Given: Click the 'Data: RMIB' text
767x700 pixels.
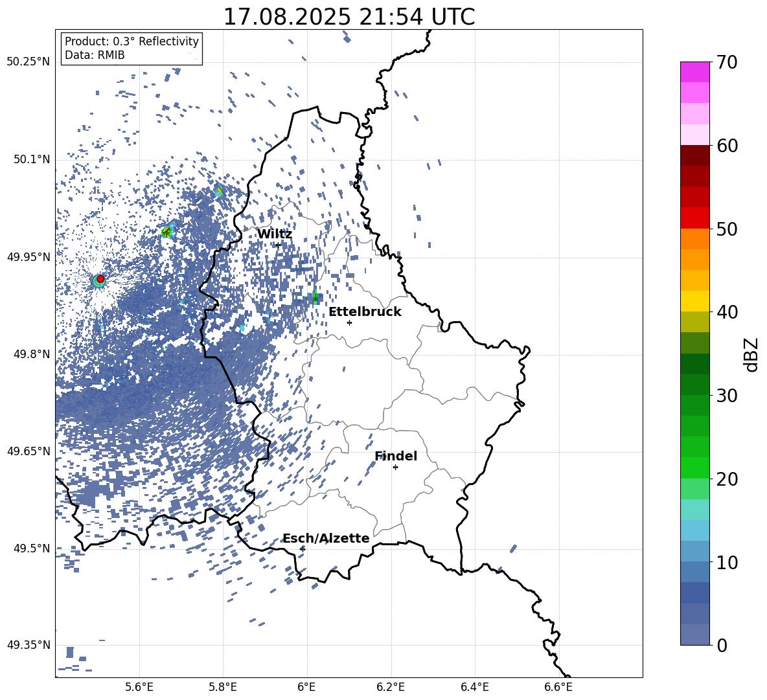Looking at the screenshot, I should point(95,55).
